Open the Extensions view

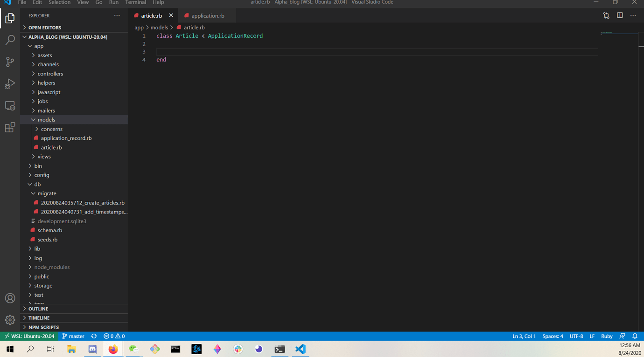(10, 128)
